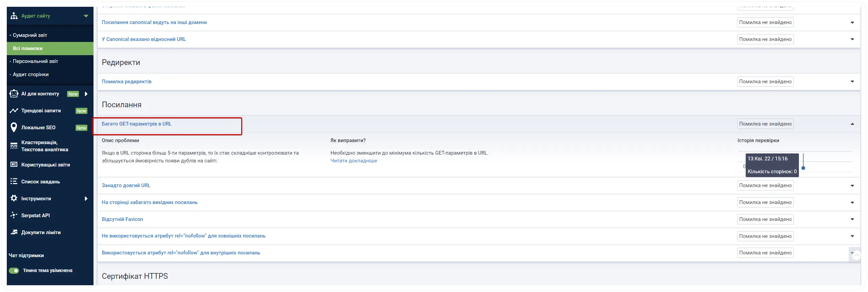Viewport: 868px width, 292px height.
Task: Click the custom reports icon
Action: [14, 165]
